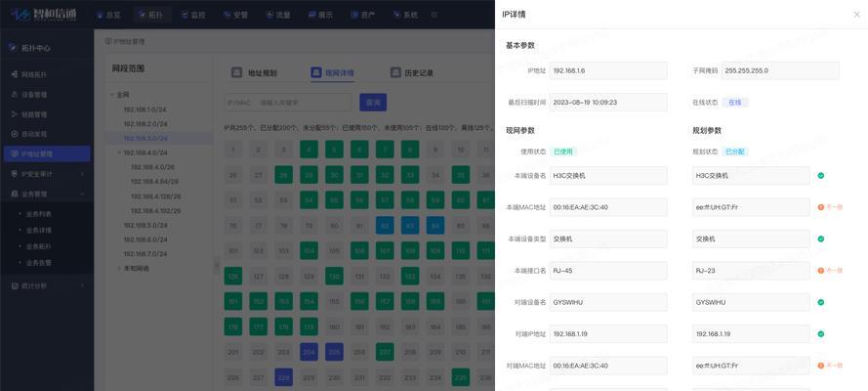Viewport: 868px width, 391px height.
Task: Expand the IP安全审计 sidebar group
Action: [x=47, y=174]
